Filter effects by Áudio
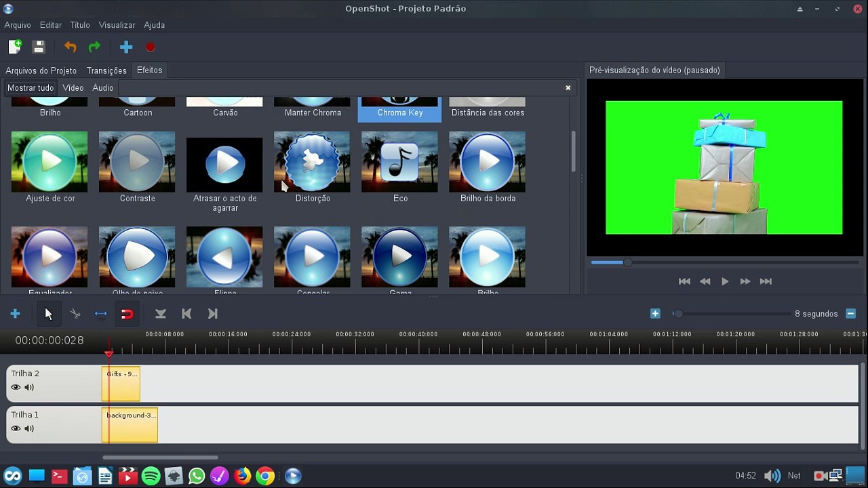This screenshot has width=868, height=488. click(103, 88)
